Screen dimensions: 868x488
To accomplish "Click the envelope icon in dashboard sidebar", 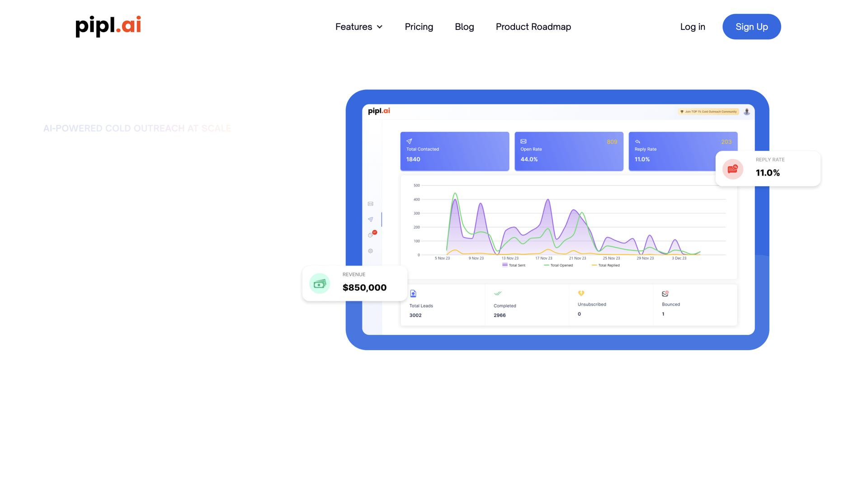I will click(370, 204).
